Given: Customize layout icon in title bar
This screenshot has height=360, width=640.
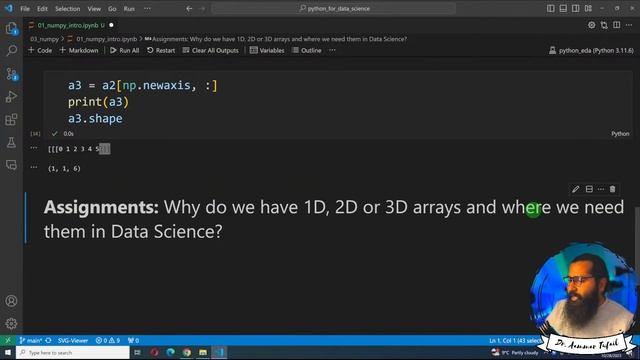Looking at the screenshot, I should [x=588, y=8].
